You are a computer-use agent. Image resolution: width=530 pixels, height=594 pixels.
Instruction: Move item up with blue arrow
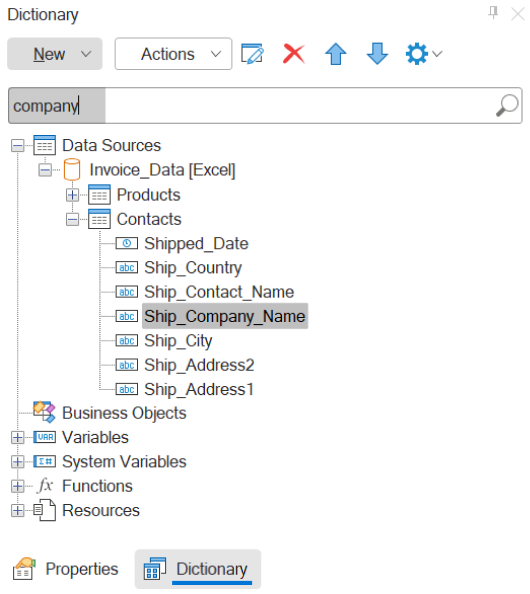click(336, 54)
